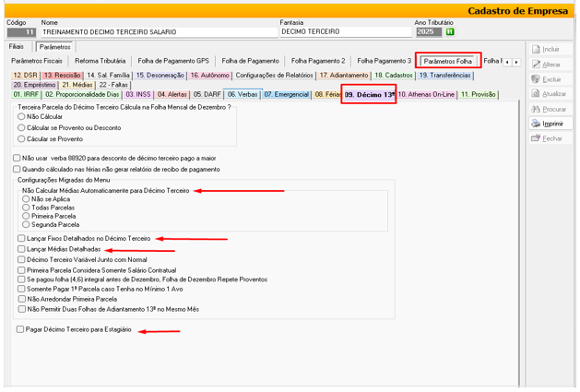Viewport: 580px width, 392px height.
Task: Open the 10. Athenas On-Line tab
Action: coord(427,94)
